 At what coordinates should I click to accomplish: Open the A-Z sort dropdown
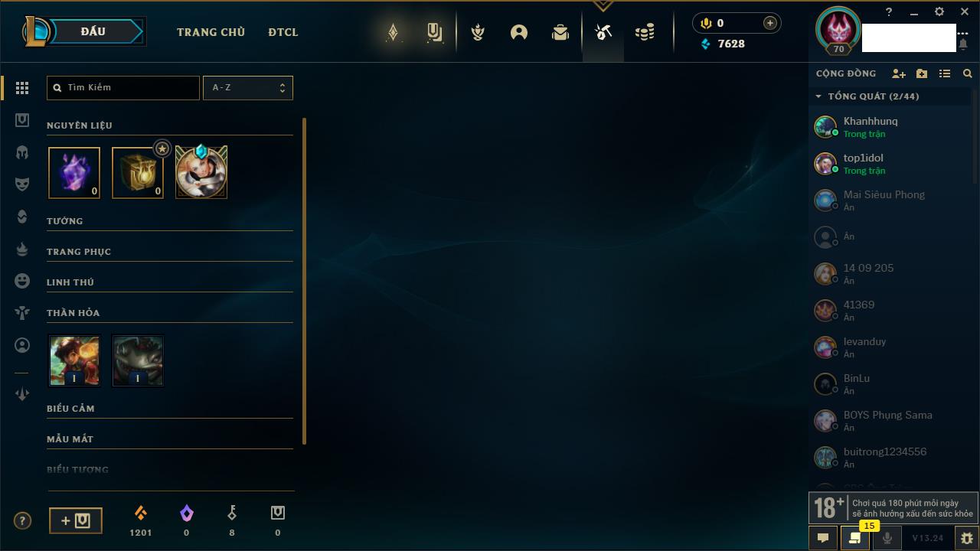(x=248, y=87)
